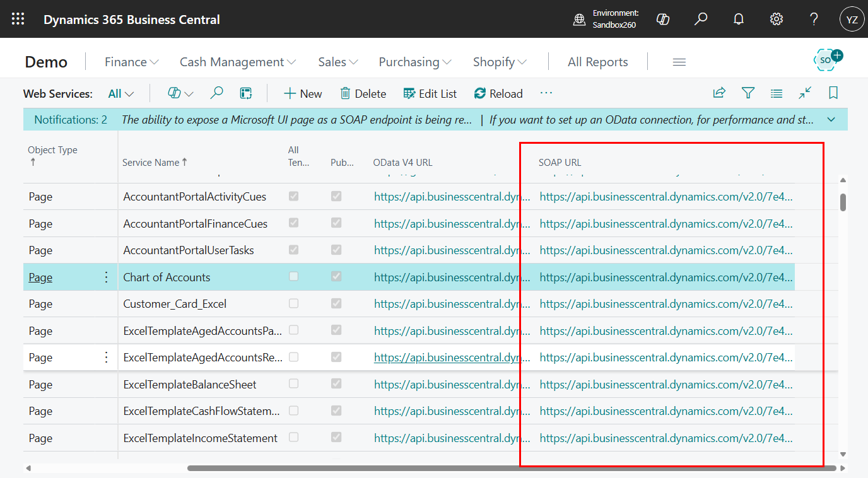Click New to create a web service
This screenshot has height=478, width=868.
point(303,93)
